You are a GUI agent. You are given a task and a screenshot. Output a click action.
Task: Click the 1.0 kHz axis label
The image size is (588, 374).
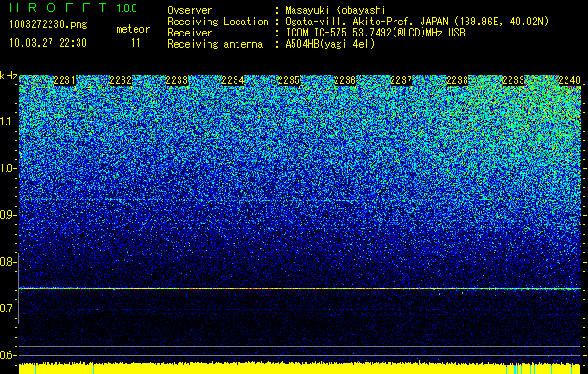tap(7, 169)
